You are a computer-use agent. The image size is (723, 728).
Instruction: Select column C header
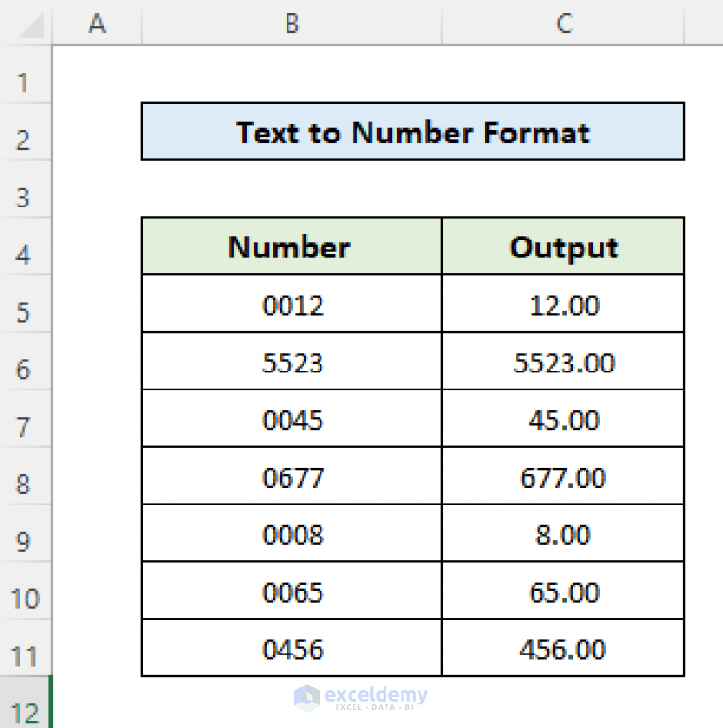[564, 23]
